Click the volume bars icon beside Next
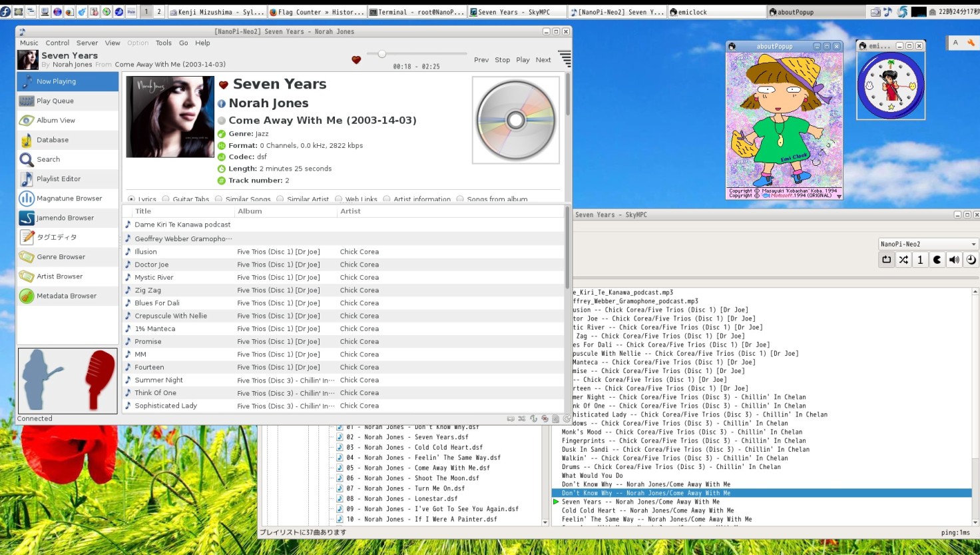Screen dimensions: 980x555 565,59
